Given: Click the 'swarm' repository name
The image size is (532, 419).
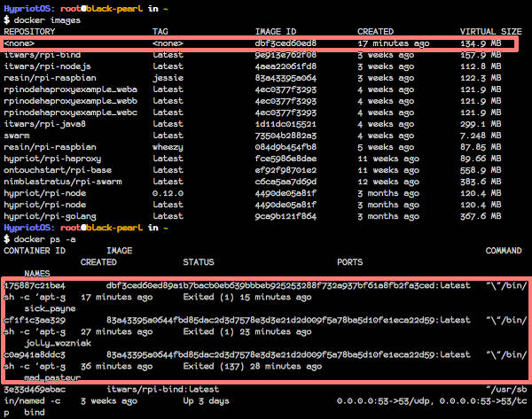Looking at the screenshot, I should (17, 136).
